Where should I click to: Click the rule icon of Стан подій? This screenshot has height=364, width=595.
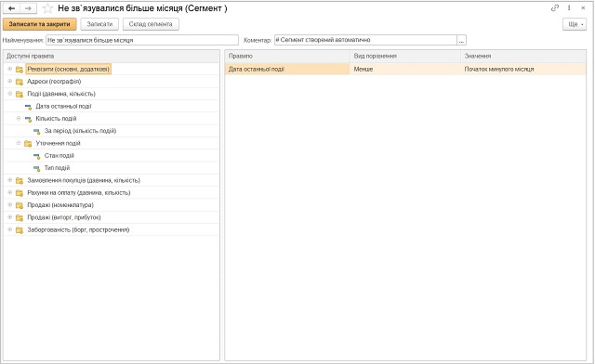[37, 156]
